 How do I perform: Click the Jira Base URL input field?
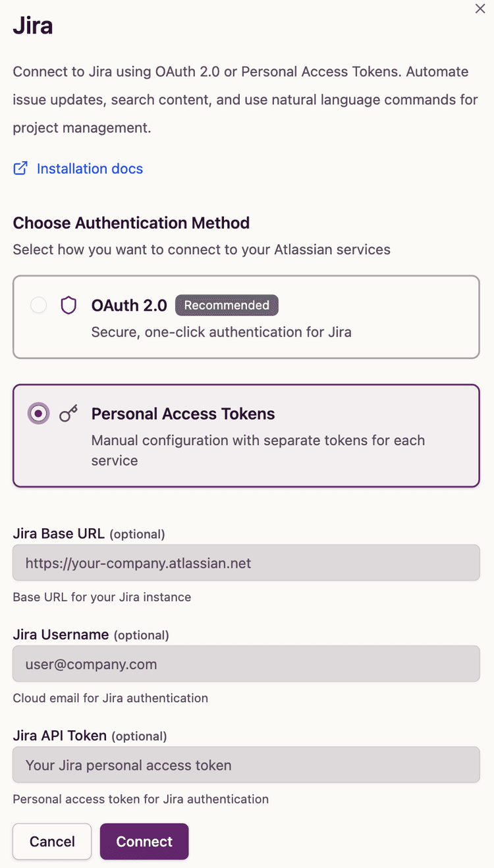coord(246,563)
